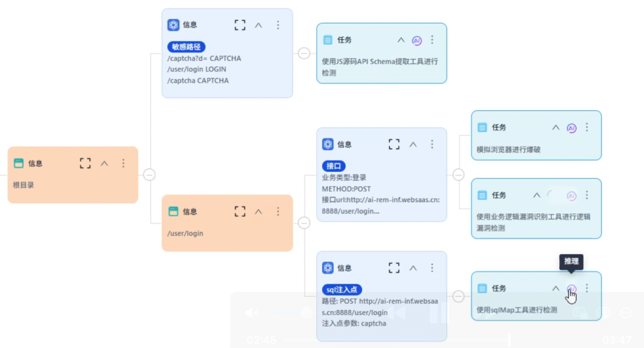Open three-dot menu on 模拟浏览器进行爆破 task

tap(587, 128)
